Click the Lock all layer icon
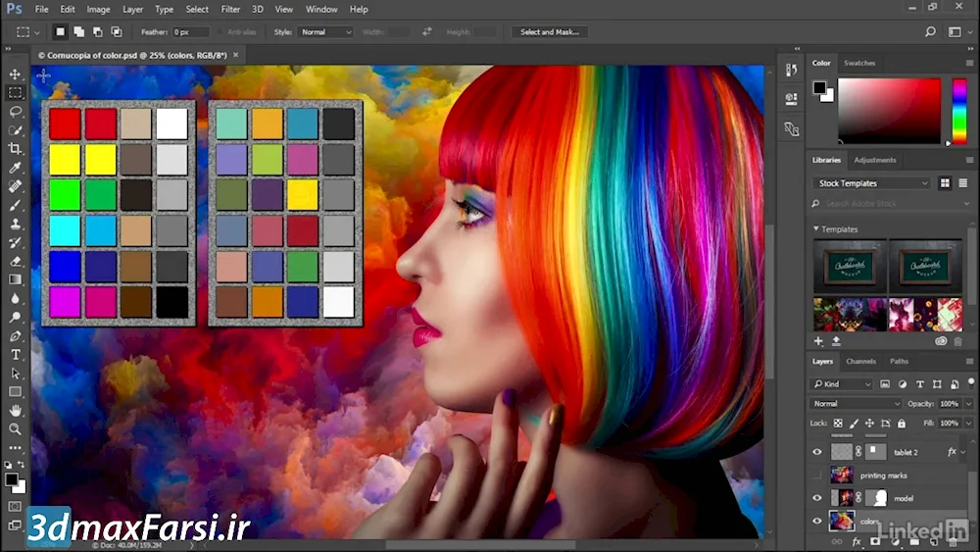 [902, 424]
